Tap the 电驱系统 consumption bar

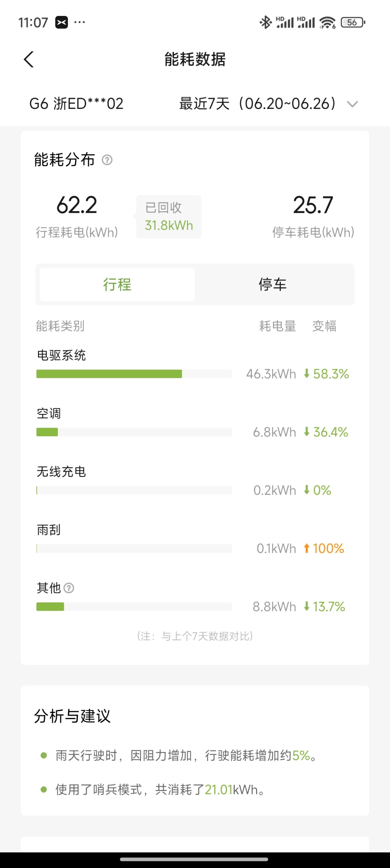coord(134,374)
